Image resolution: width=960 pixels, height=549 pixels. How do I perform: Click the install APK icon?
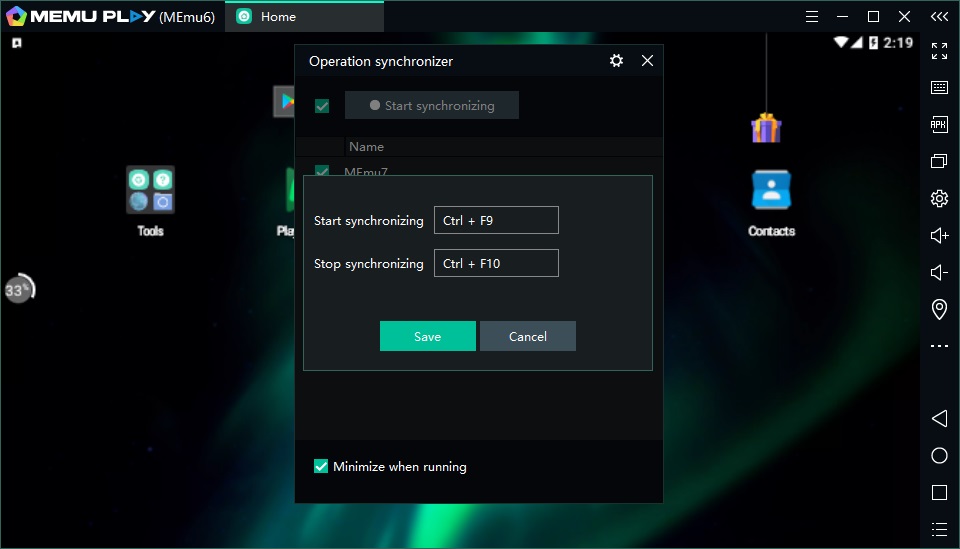tap(939, 125)
